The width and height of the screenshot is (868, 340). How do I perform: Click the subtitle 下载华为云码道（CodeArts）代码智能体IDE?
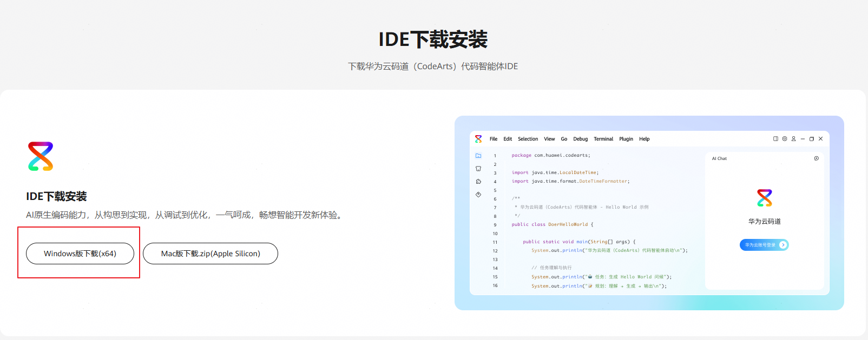433,66
